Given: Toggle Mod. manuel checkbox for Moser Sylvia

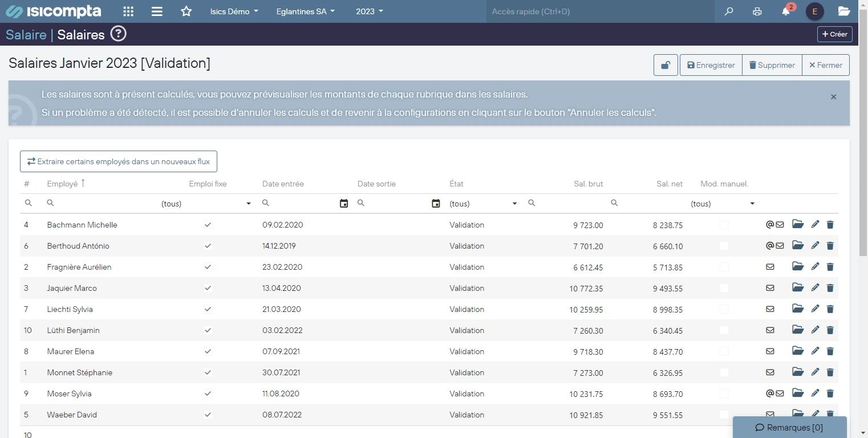Looking at the screenshot, I should pos(724,394).
